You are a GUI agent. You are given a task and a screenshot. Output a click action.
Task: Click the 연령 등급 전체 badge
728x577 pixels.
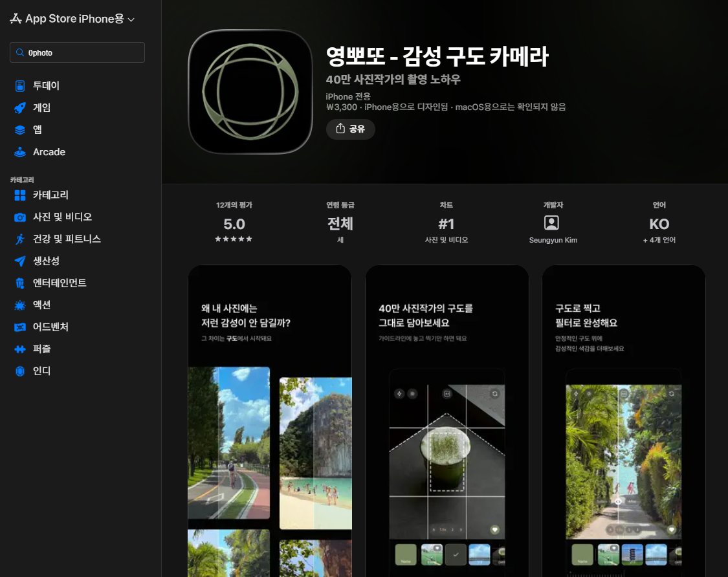pos(340,223)
